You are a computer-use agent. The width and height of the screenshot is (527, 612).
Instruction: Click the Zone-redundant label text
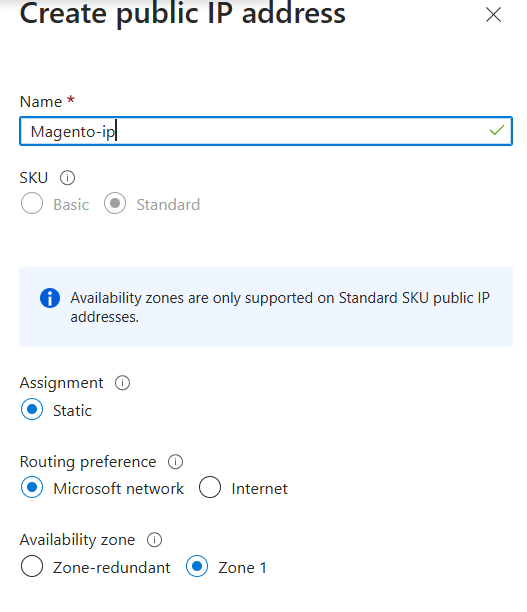click(112, 568)
